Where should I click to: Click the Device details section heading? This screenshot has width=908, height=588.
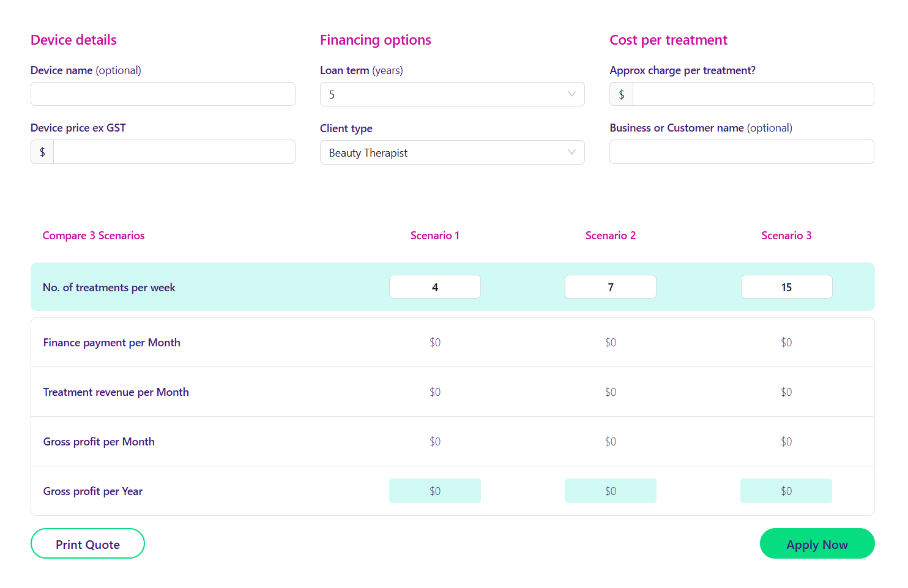tap(73, 39)
